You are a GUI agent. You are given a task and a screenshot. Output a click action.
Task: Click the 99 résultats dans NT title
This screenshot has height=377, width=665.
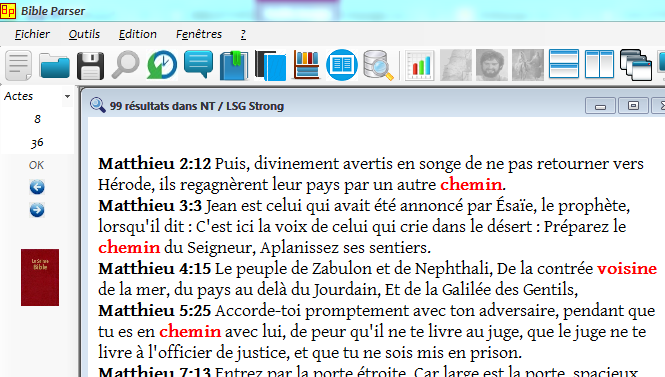click(x=197, y=106)
